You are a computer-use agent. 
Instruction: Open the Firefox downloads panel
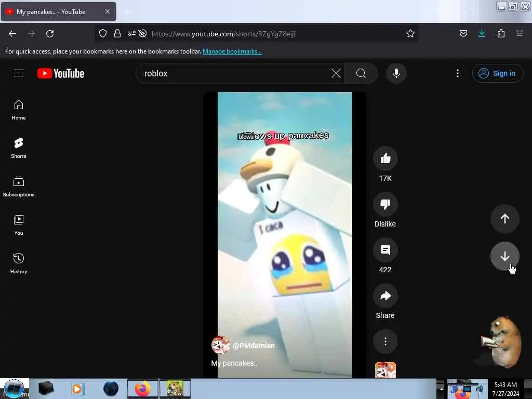(482, 33)
